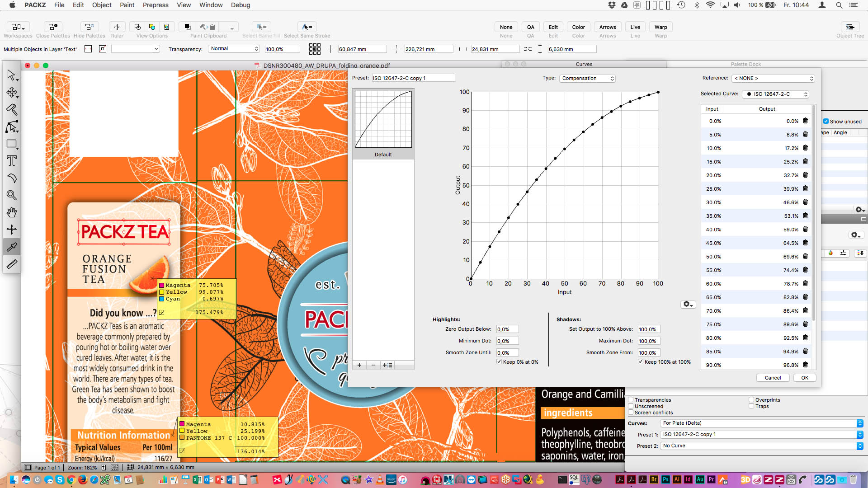Open the curve Type Compensation dropdown
The image size is (868, 488).
(587, 78)
